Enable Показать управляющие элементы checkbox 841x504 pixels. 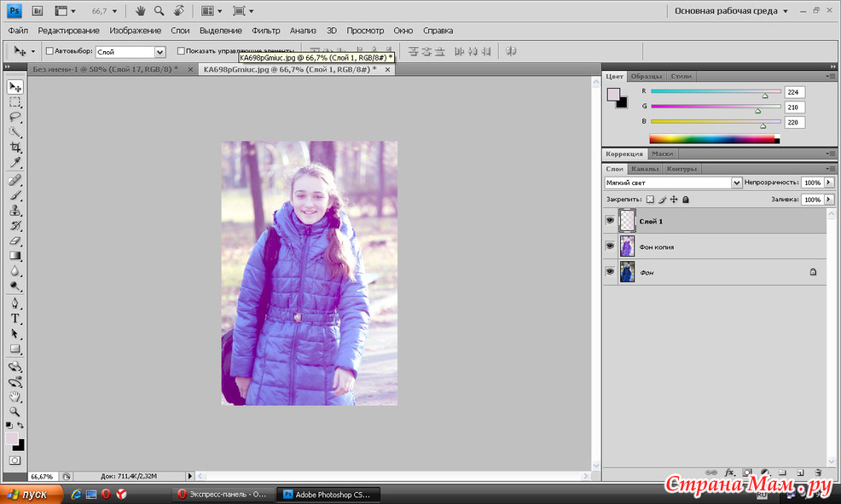click(181, 51)
